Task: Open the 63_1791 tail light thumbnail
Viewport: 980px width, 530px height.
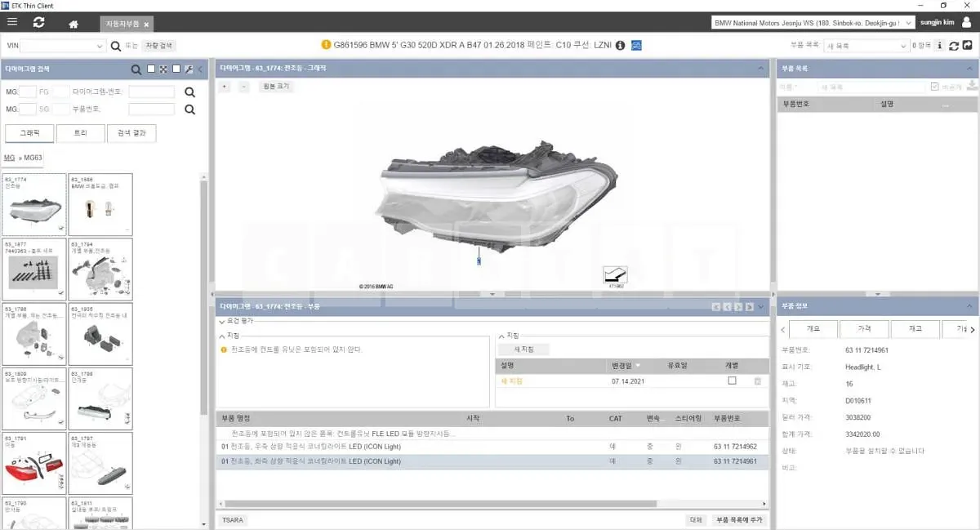Action: [34, 463]
